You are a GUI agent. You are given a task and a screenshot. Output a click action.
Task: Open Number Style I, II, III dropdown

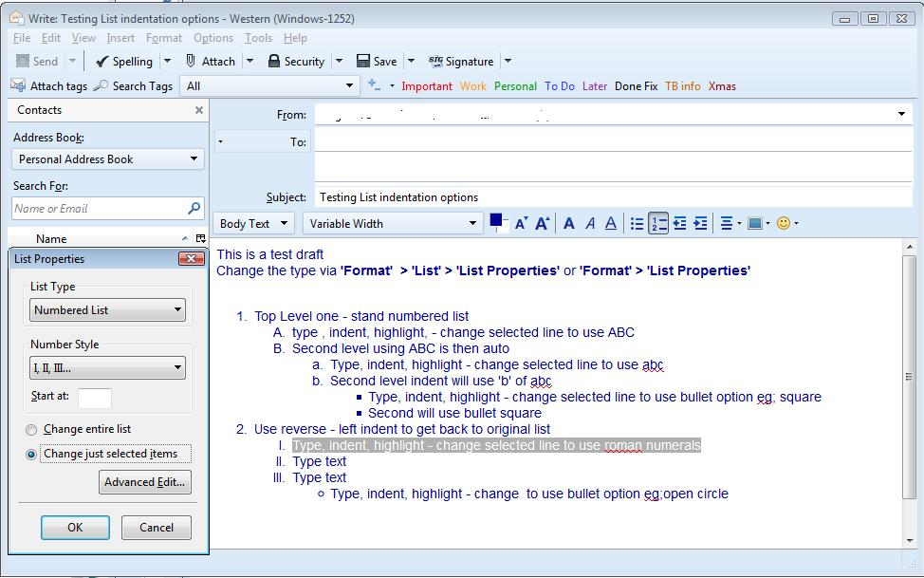click(107, 368)
